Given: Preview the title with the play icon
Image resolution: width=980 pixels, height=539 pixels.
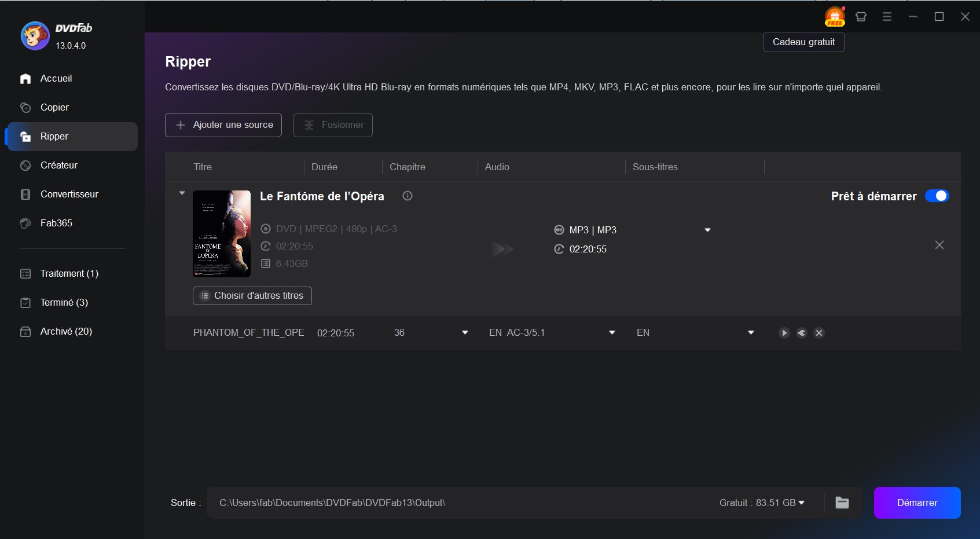Looking at the screenshot, I should (784, 333).
